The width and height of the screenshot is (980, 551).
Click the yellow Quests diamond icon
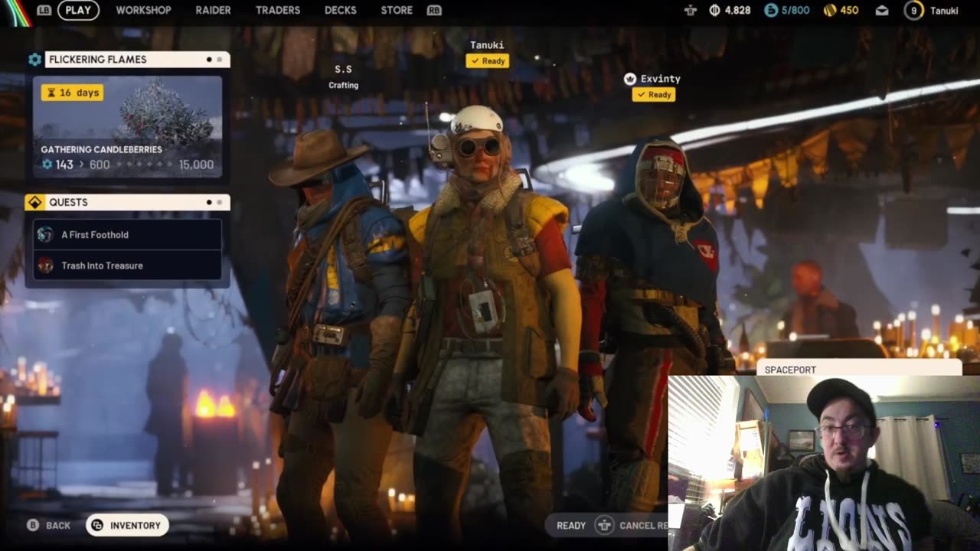(x=34, y=203)
